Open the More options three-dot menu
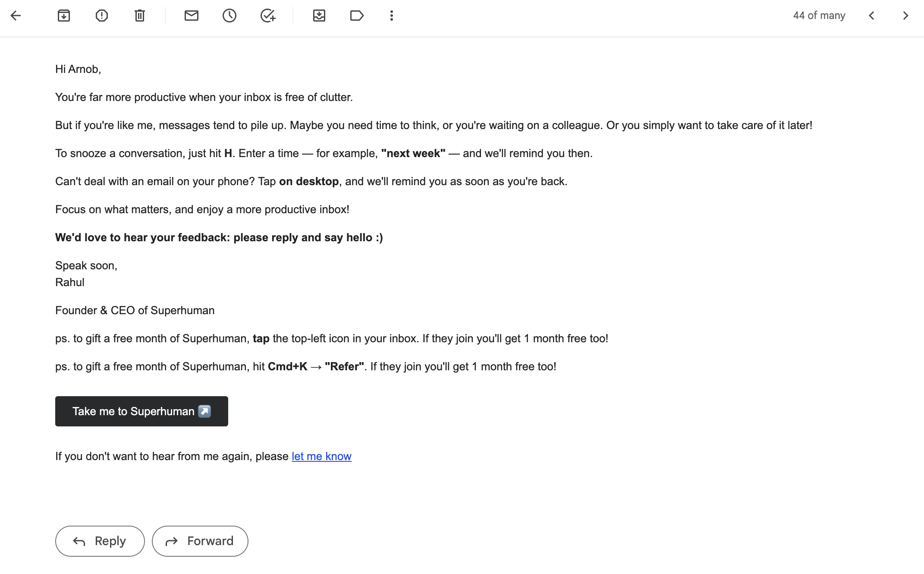Viewport: 924px width, 574px height. (x=392, y=16)
